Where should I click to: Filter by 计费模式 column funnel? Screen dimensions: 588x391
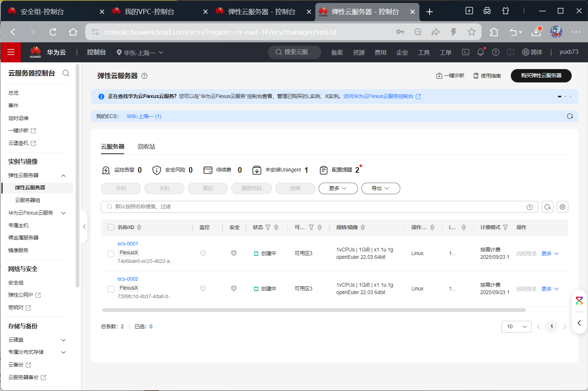pyautogui.click(x=505, y=227)
